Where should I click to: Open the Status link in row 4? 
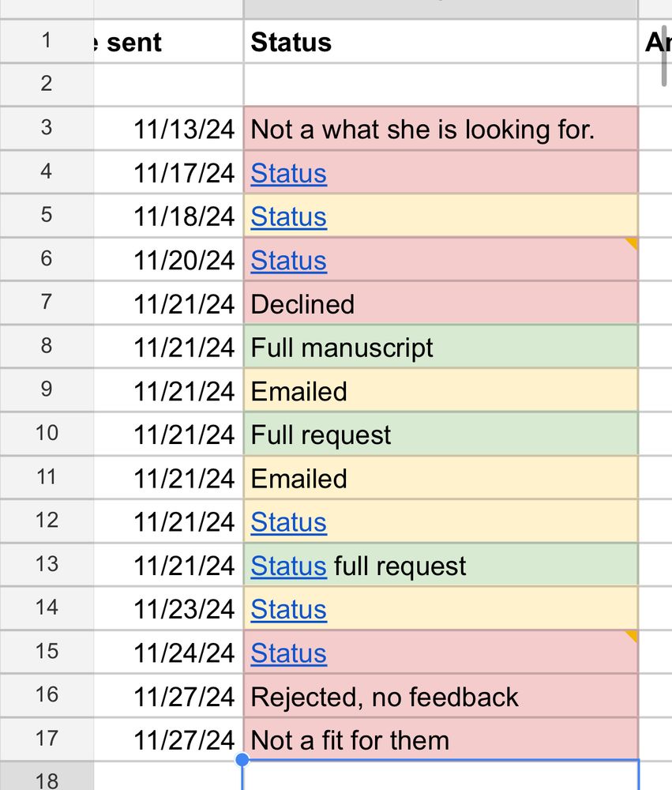point(289,173)
